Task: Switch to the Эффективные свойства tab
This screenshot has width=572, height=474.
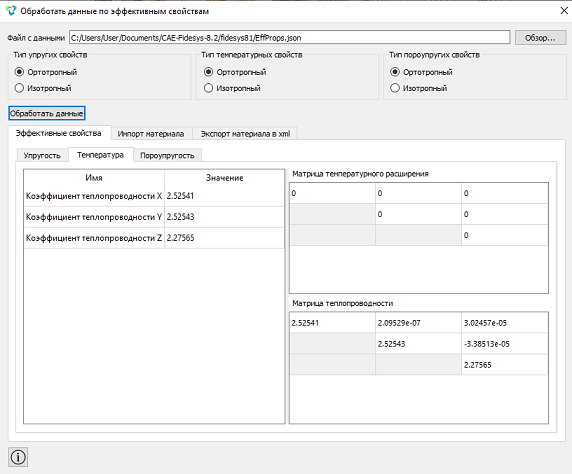Action: pos(59,133)
